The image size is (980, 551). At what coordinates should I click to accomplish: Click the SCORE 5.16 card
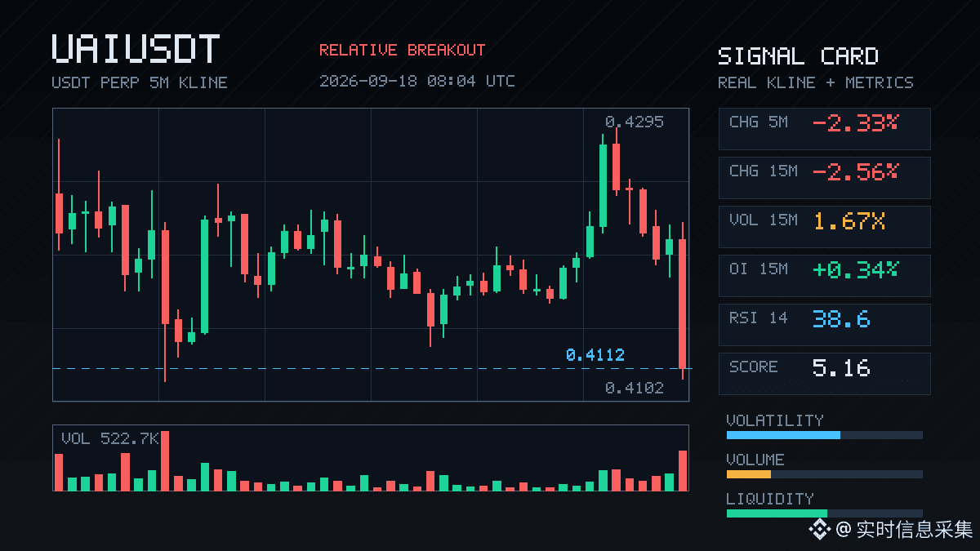click(x=824, y=373)
